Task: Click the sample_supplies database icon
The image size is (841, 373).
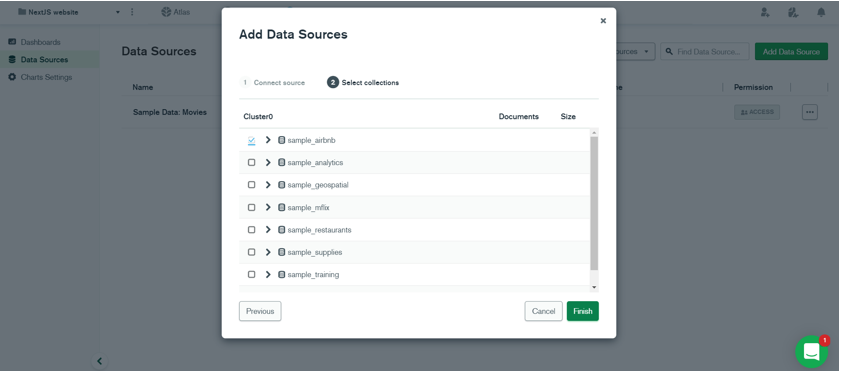Action: 282,252
